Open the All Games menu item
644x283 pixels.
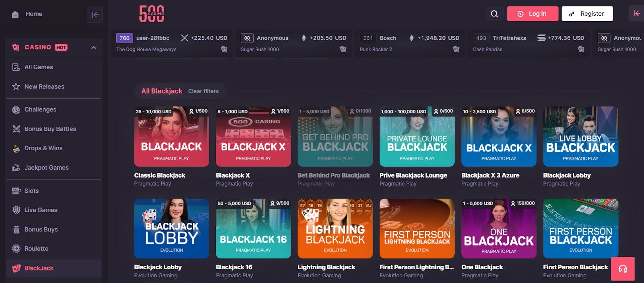tap(39, 67)
